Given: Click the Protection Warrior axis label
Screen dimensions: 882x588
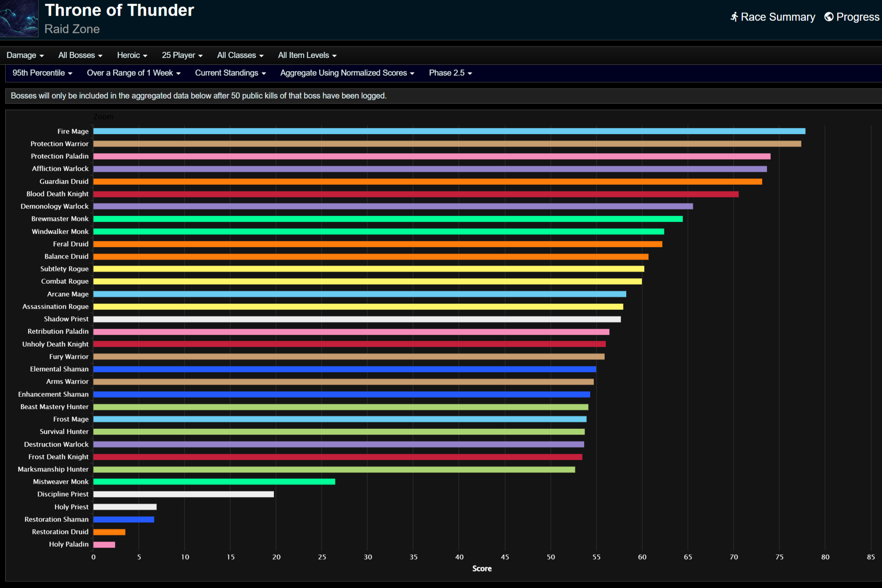Looking at the screenshot, I should (x=59, y=143).
